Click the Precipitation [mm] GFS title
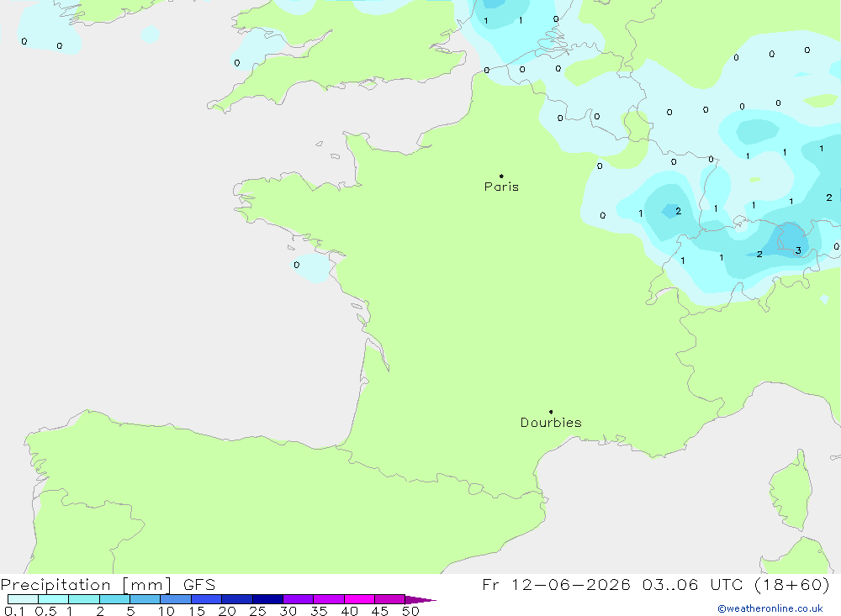This screenshot has width=841, height=616. (x=108, y=585)
